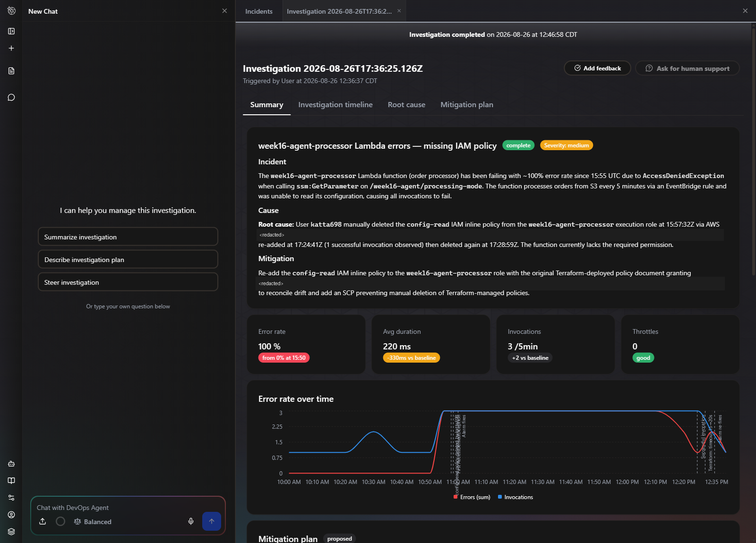Click the 'Error rate over time' heading

point(296,399)
